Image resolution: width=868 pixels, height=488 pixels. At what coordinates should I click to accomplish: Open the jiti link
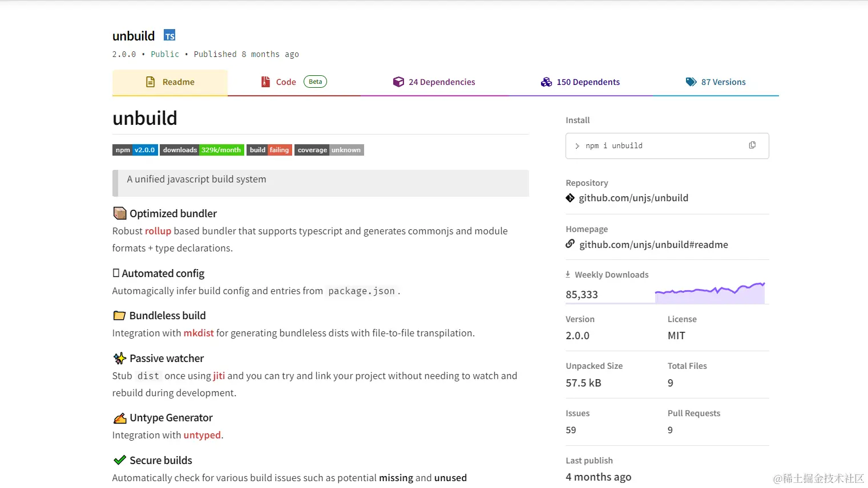point(219,376)
